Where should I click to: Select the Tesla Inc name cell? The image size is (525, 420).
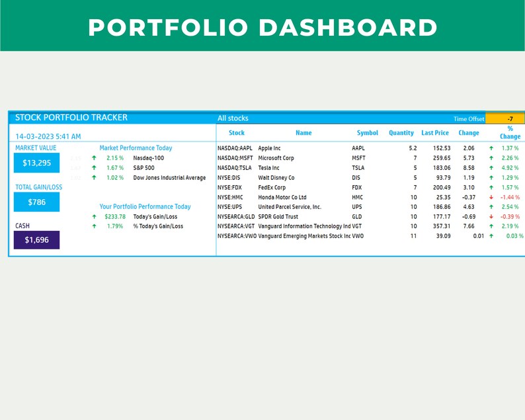(268, 168)
